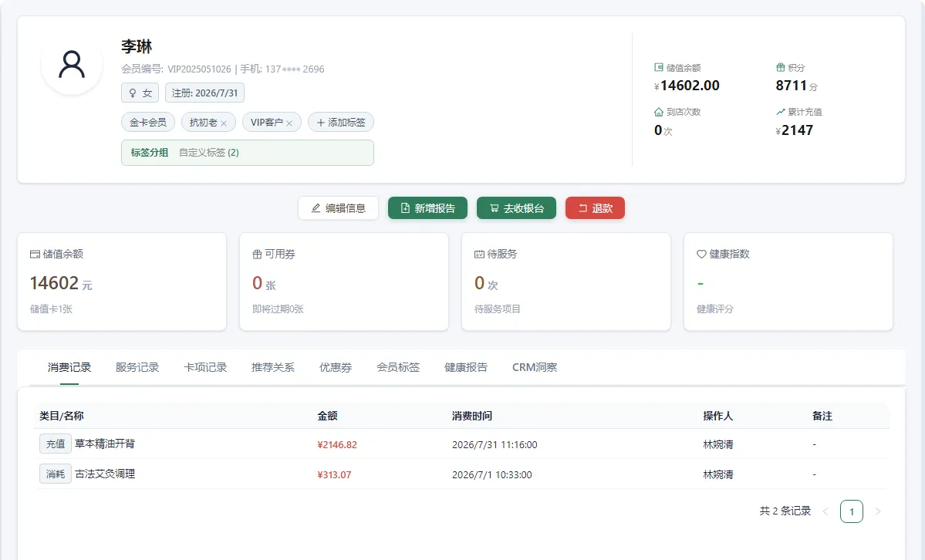Remove the VIP客户 tag
925x560 pixels.
(289, 123)
